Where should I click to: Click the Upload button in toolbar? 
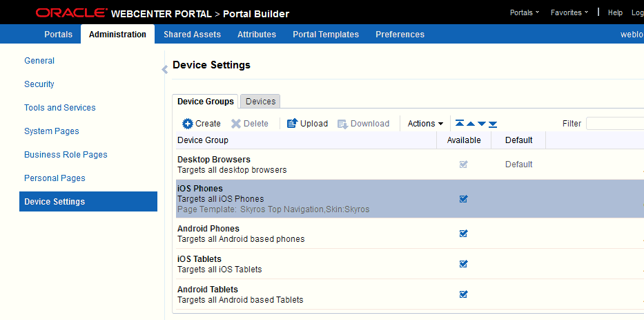pos(307,124)
